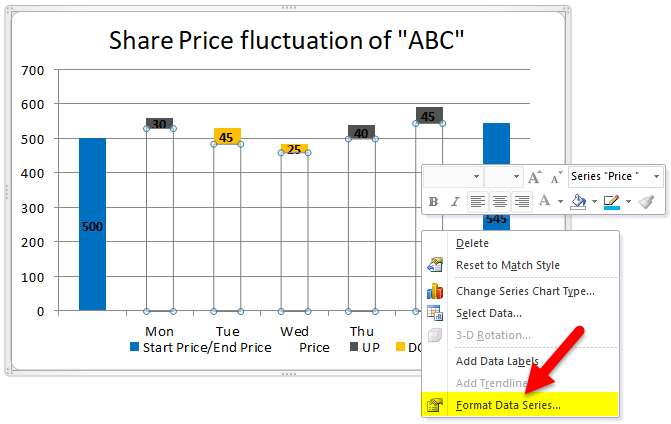Apply center text alignment

tap(500, 201)
